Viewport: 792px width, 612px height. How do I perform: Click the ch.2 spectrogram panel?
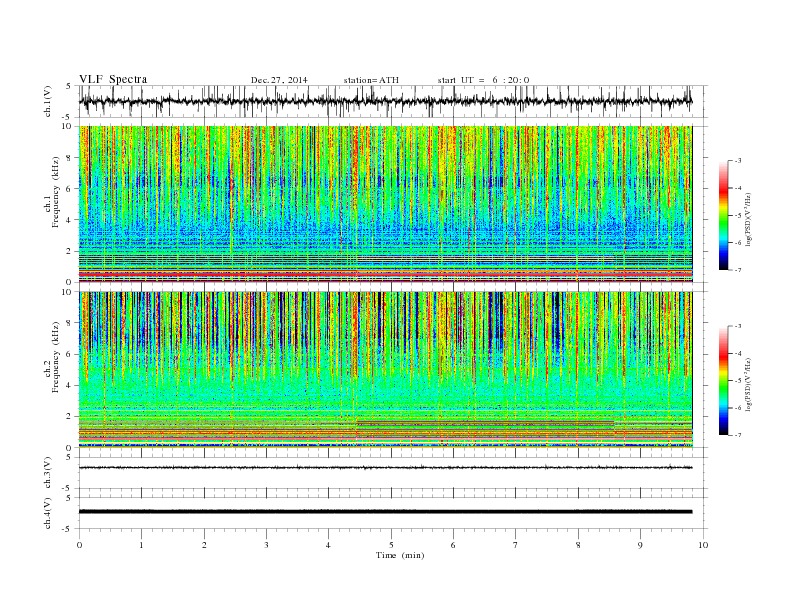385,370
